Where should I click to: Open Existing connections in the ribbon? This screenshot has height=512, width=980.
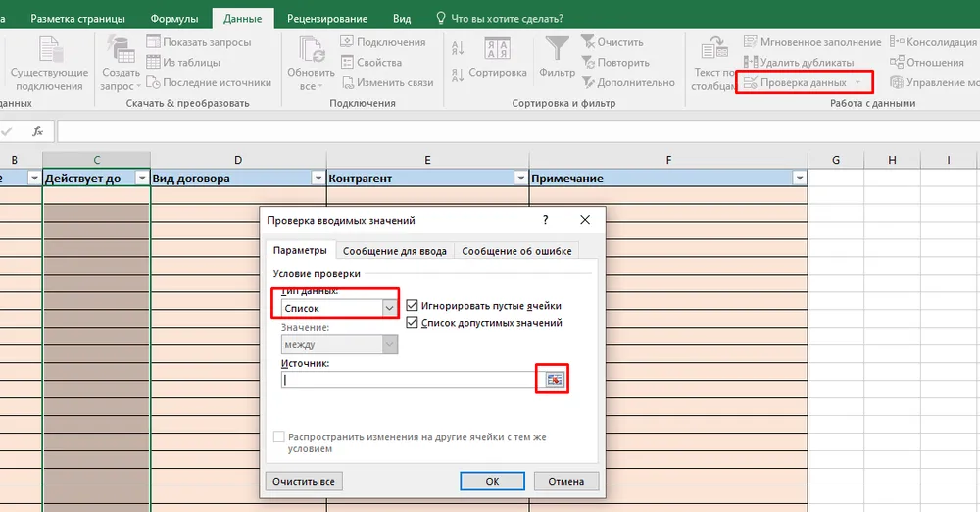(x=49, y=64)
